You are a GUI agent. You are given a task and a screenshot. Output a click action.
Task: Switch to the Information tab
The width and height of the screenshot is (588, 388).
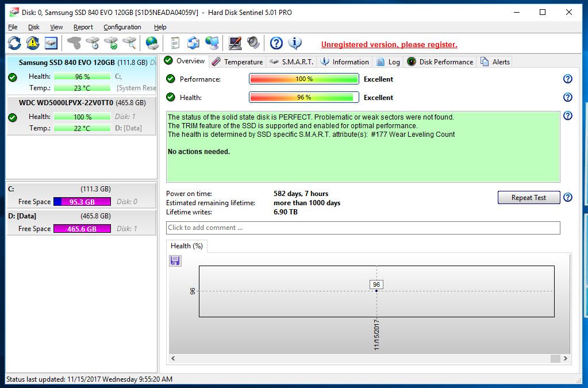(x=345, y=62)
